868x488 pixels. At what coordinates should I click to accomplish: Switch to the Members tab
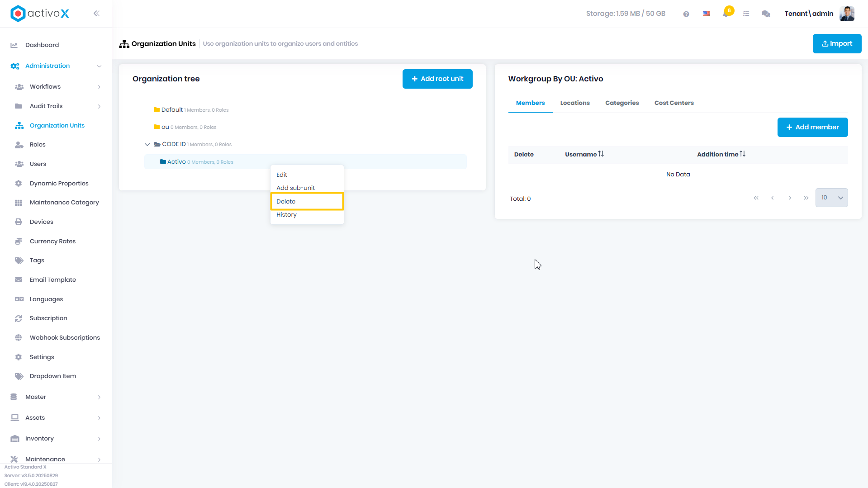530,103
